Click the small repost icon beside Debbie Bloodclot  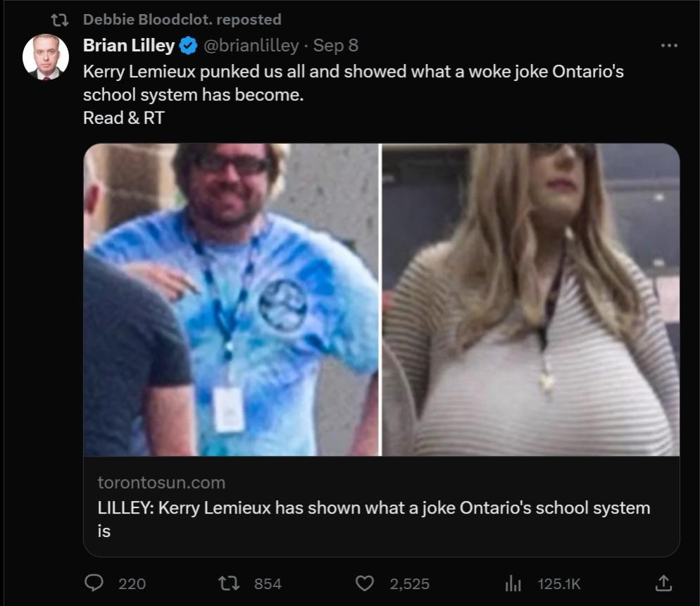(x=60, y=20)
